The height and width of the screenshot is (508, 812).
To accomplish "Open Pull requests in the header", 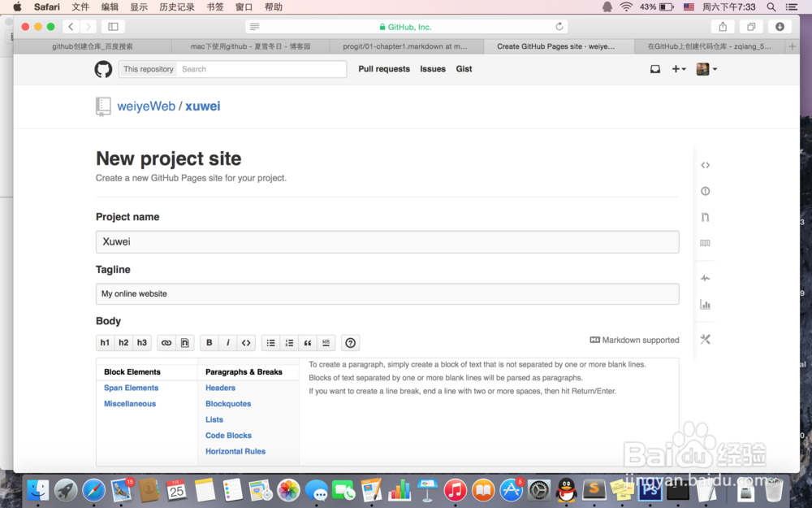I will 384,69.
